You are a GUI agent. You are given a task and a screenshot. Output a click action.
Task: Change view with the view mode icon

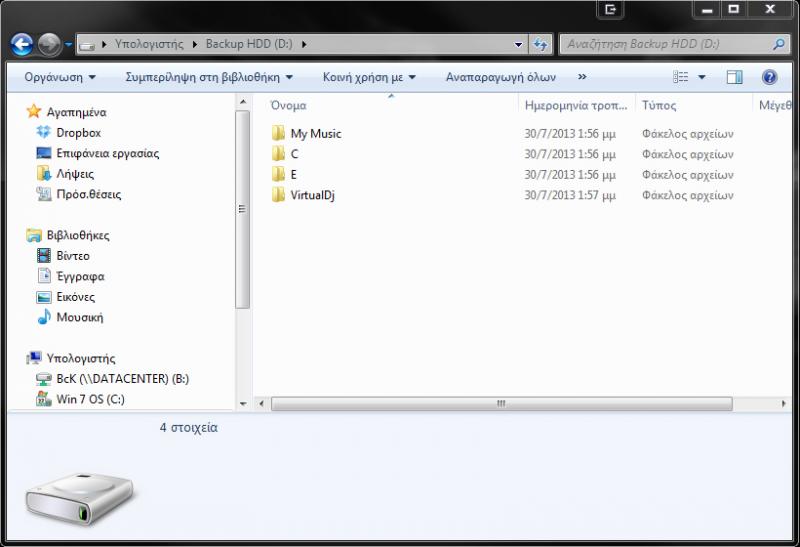tap(681, 77)
